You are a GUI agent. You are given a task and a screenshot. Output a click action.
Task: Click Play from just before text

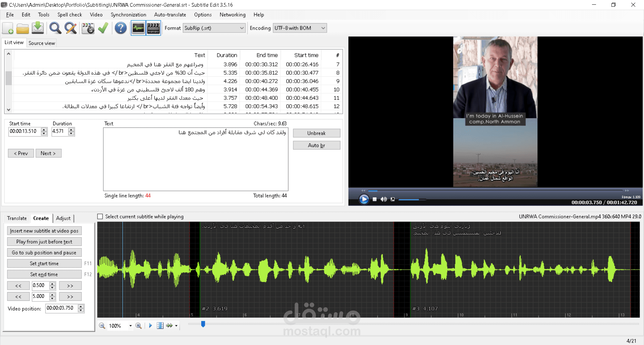click(x=44, y=242)
